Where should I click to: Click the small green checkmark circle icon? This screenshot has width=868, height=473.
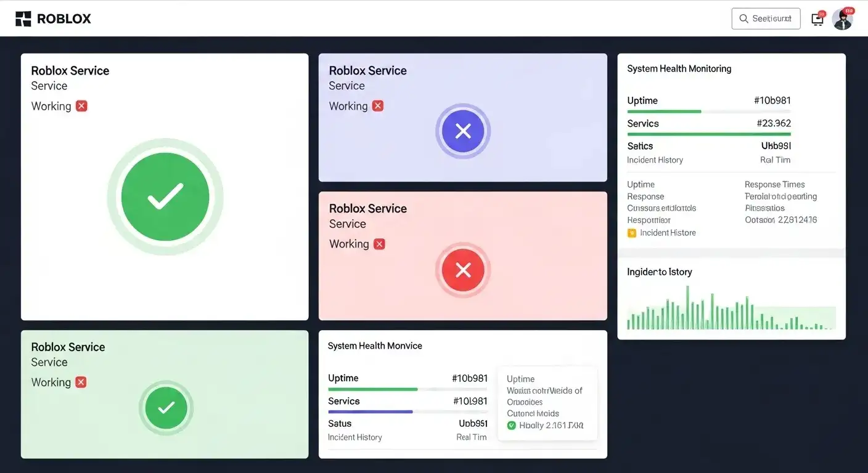click(x=166, y=408)
